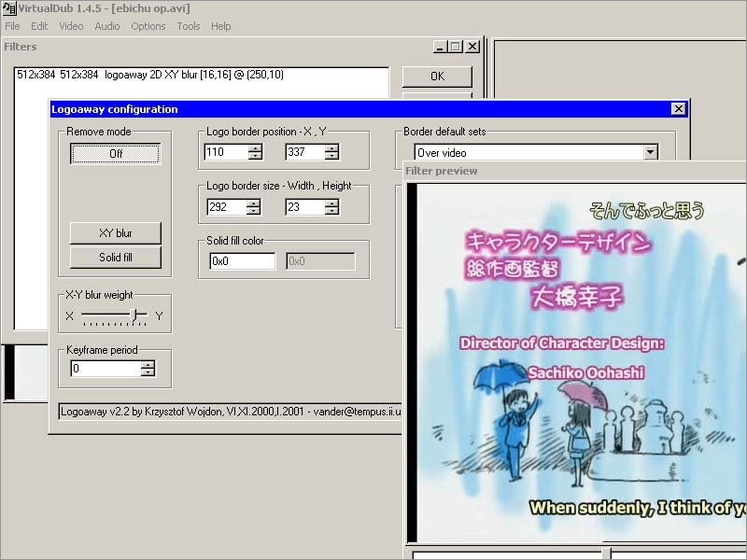Screen dimensions: 747x560
Task: Select the XY blur remove mode
Action: [115, 233]
